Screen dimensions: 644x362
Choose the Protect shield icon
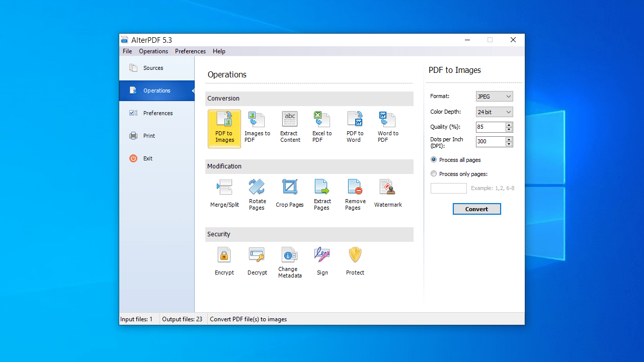[x=355, y=261]
